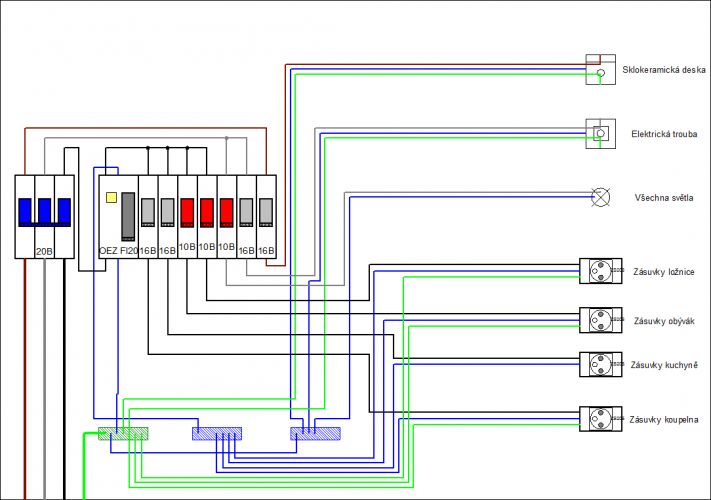Click the yellow test button on OEZ
The image size is (711, 500).
(x=111, y=197)
